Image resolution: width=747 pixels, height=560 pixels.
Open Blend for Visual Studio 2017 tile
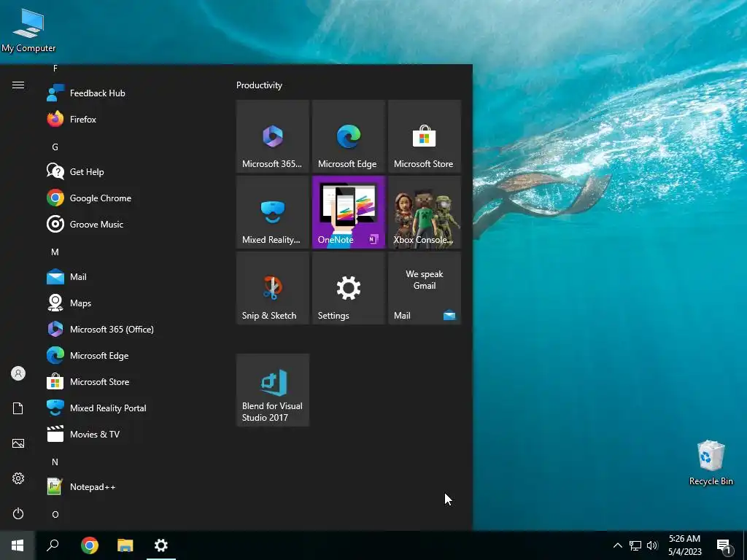(273, 390)
